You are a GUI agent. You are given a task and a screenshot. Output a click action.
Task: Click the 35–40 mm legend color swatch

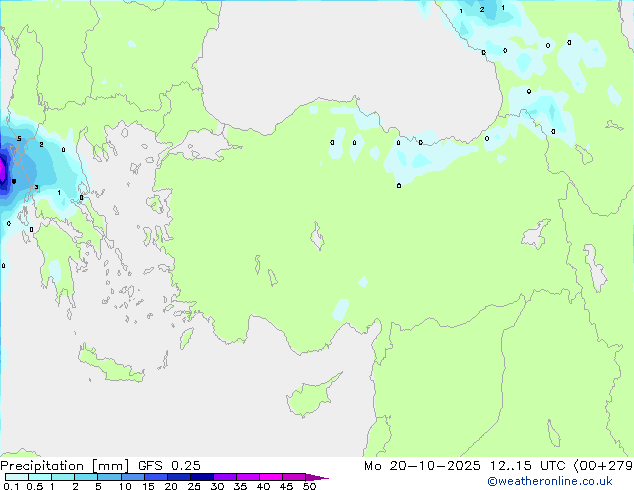248,477
